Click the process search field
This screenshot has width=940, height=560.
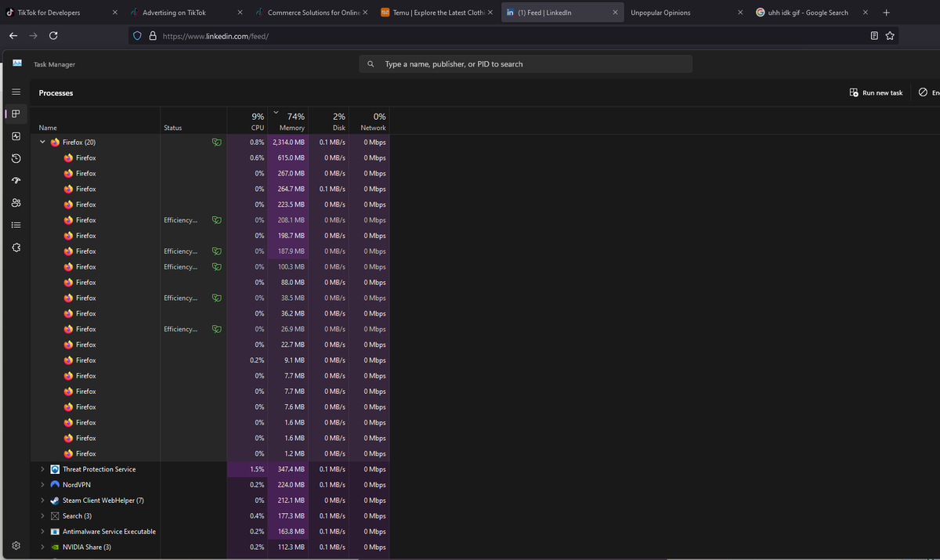click(x=525, y=63)
